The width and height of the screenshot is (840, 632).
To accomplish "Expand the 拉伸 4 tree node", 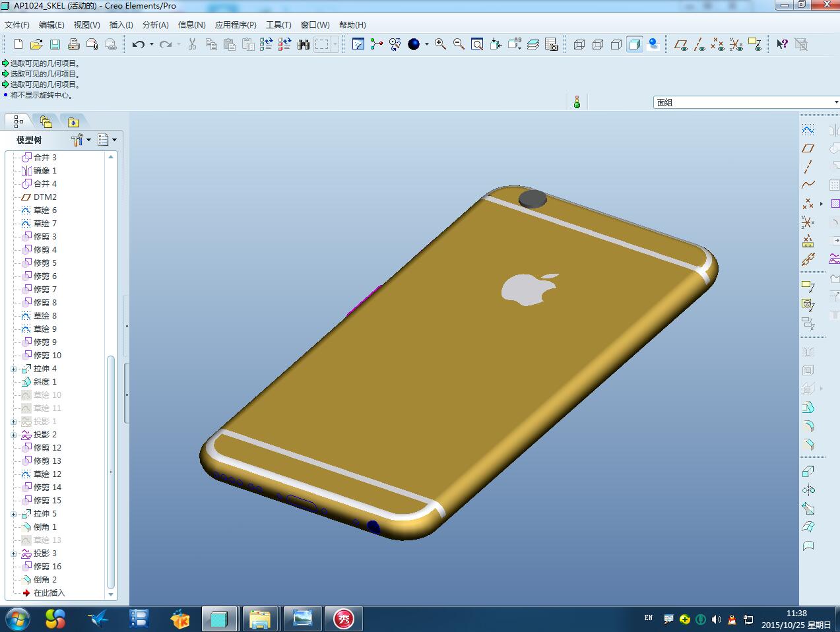I will click(14, 369).
